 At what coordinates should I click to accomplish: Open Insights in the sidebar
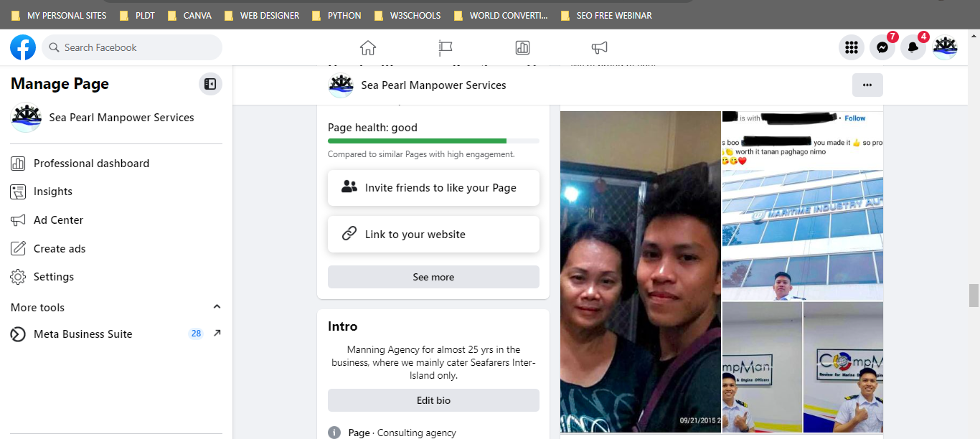[116, 192]
